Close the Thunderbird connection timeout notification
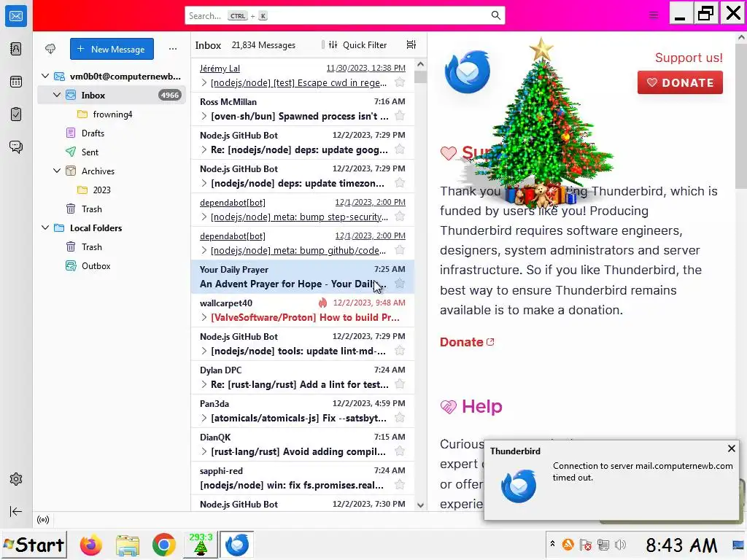 (731, 448)
